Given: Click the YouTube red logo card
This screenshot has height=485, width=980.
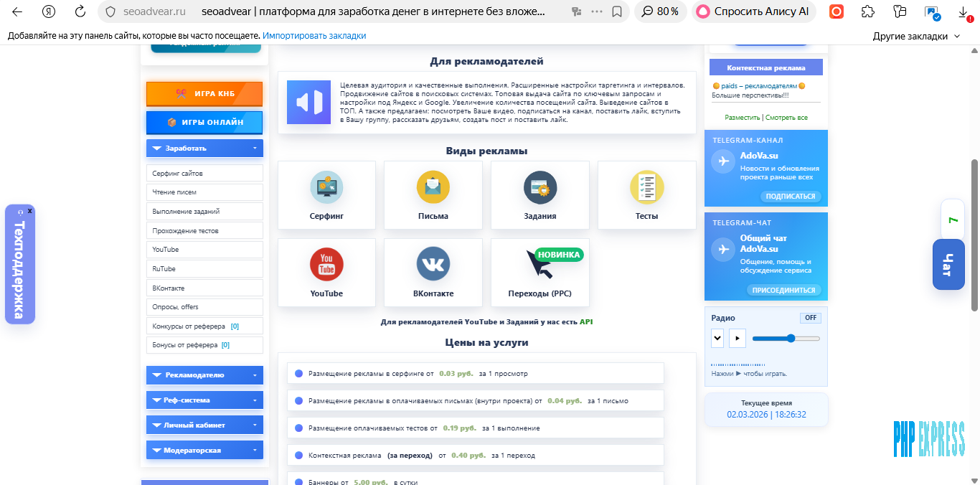Looking at the screenshot, I should click(x=326, y=272).
